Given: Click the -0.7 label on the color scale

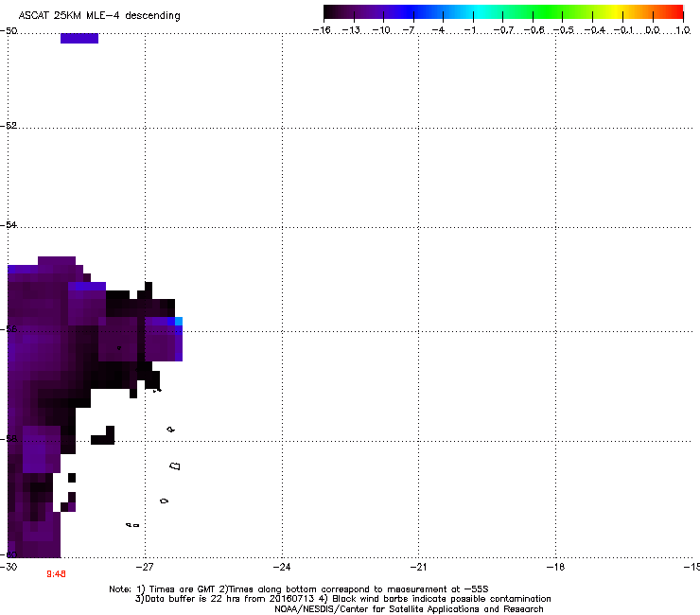Looking at the screenshot, I should (x=503, y=30).
